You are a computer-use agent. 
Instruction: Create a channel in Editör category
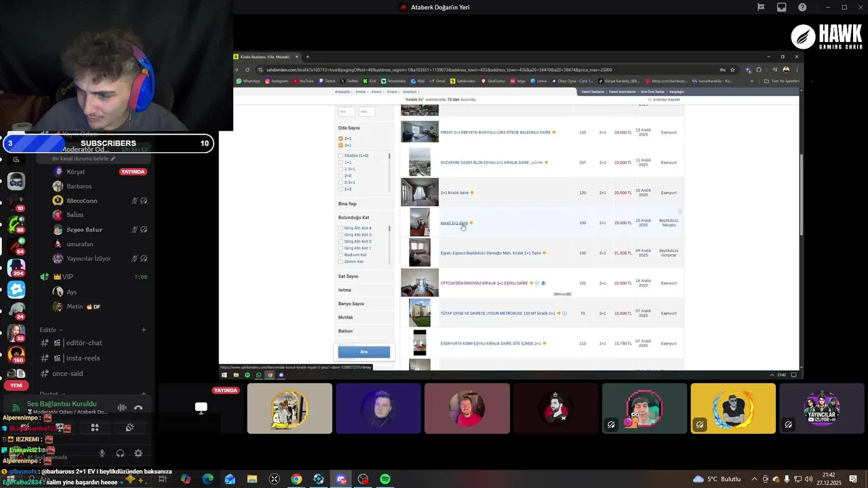click(144, 330)
